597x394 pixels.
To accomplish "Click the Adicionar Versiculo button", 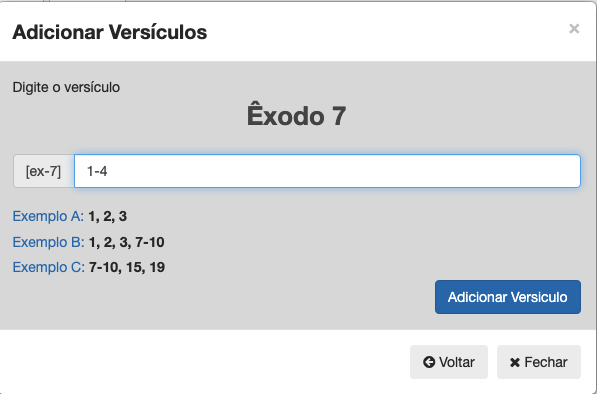I will coord(508,297).
